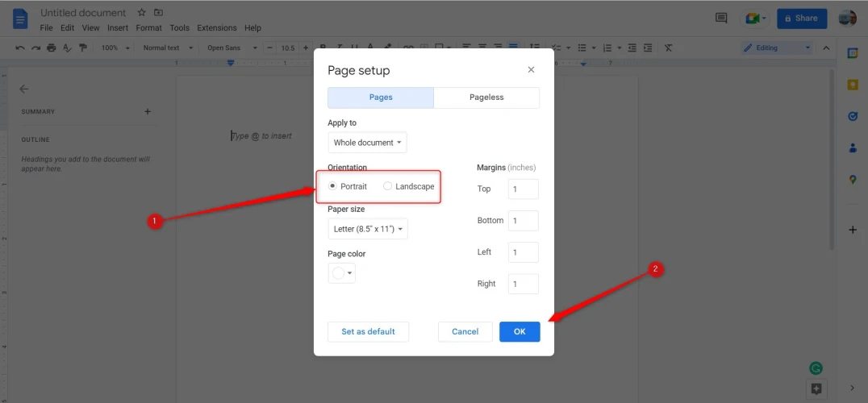Open Google Keep in the side panel

852,85
